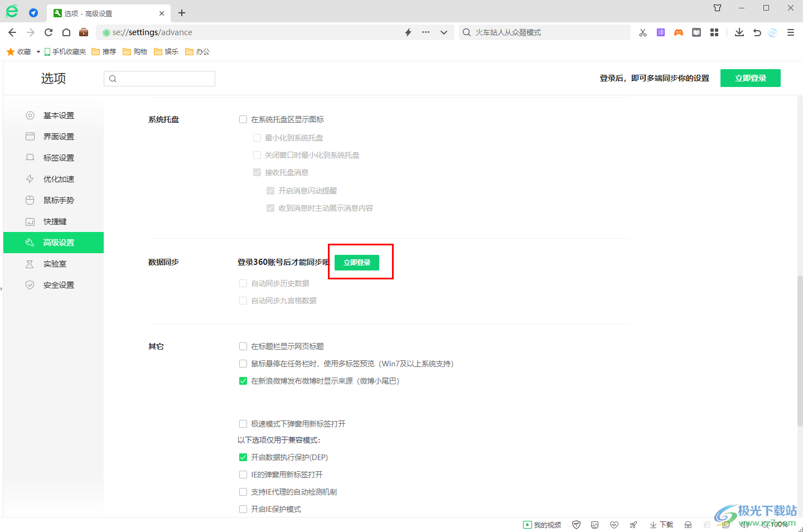Select 实验室 in sidebar

54,264
